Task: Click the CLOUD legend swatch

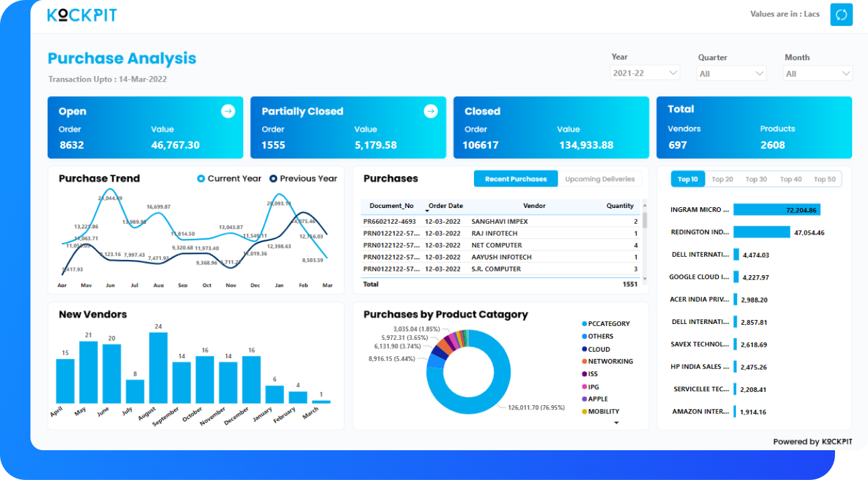Action: coord(584,349)
